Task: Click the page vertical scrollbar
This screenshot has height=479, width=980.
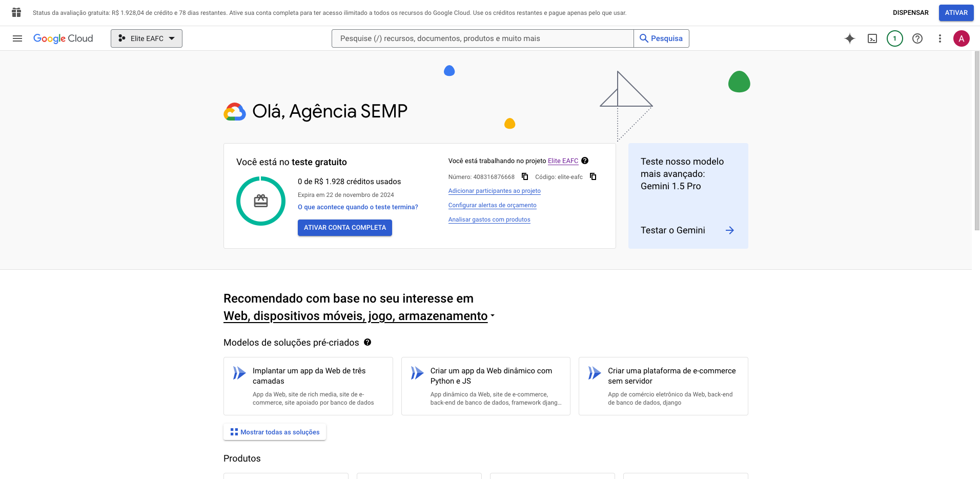Action: 976,141
